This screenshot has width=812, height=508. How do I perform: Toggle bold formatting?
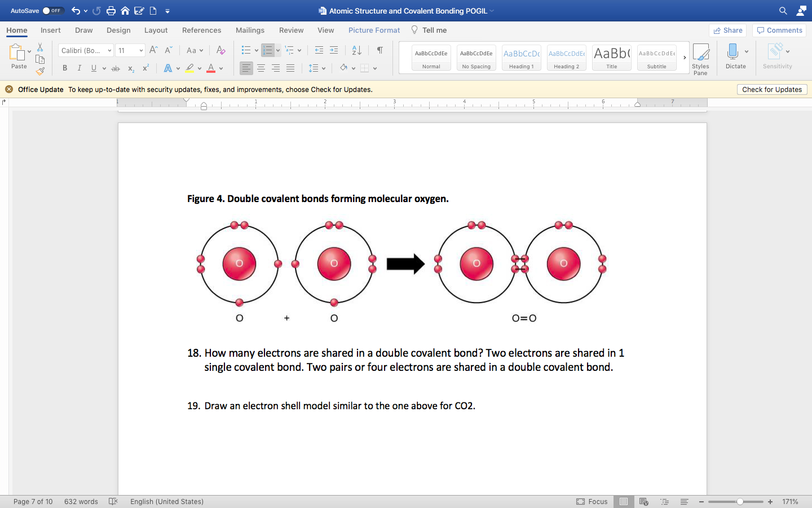(x=64, y=68)
